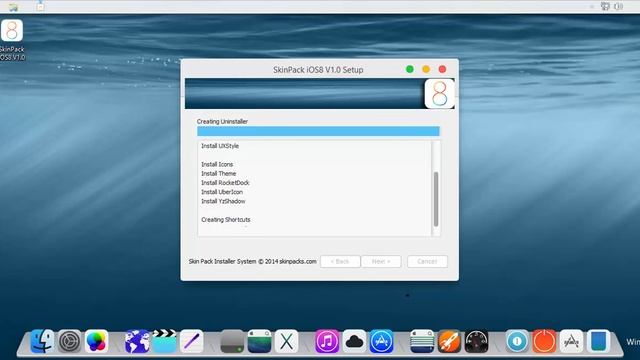
Task: Launch the OS X icon
Action: tap(287, 341)
